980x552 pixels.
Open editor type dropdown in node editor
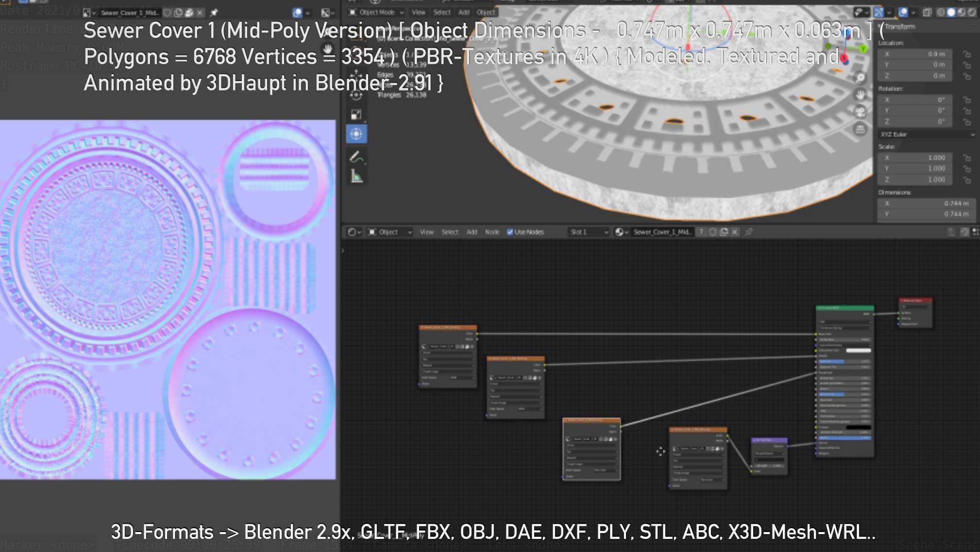coord(354,232)
